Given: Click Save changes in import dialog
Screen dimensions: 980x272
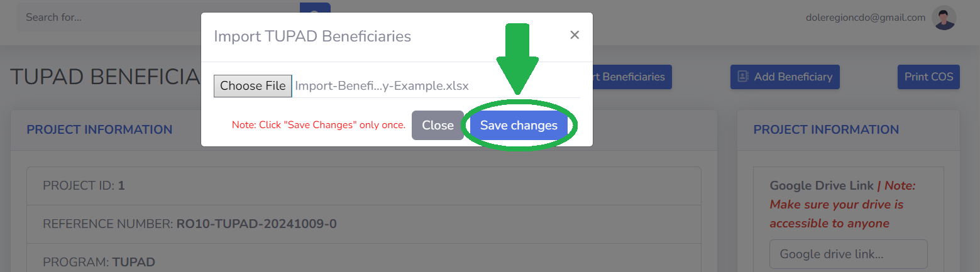Looking at the screenshot, I should coord(519,125).
